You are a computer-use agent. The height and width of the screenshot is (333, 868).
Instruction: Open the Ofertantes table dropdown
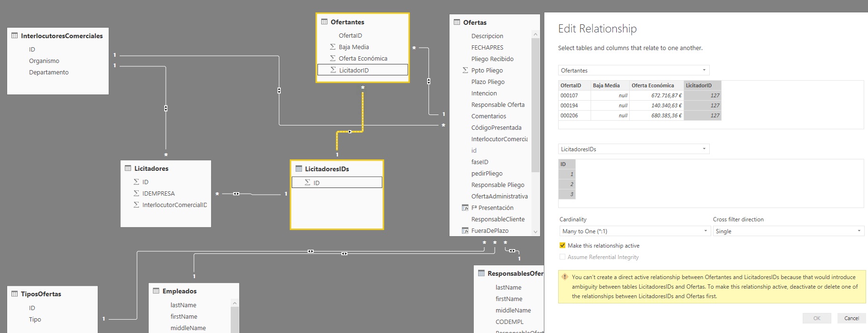click(633, 70)
